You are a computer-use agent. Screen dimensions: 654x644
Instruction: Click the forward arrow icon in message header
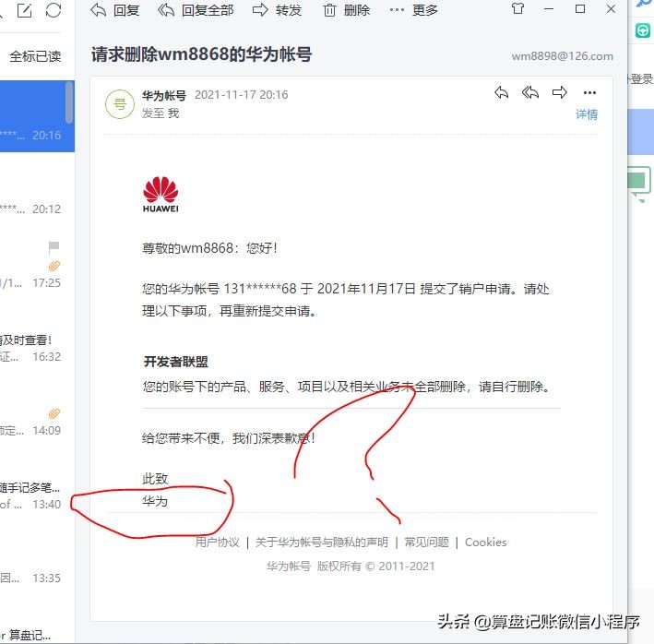pyautogui.click(x=559, y=92)
